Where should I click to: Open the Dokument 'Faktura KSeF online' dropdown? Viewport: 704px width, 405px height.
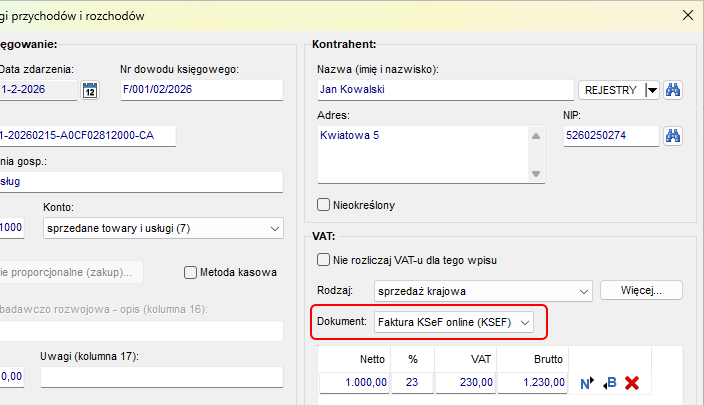pyautogui.click(x=525, y=323)
